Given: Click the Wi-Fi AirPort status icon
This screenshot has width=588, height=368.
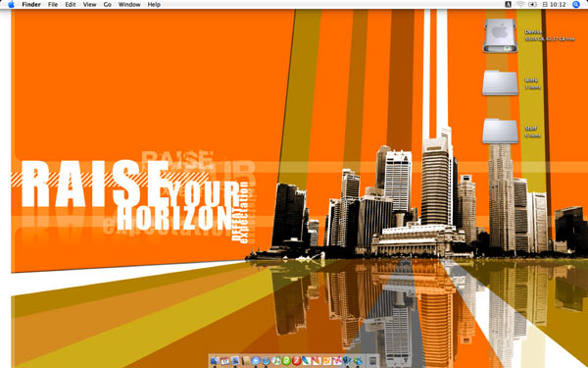Looking at the screenshot, I should 520,5.
